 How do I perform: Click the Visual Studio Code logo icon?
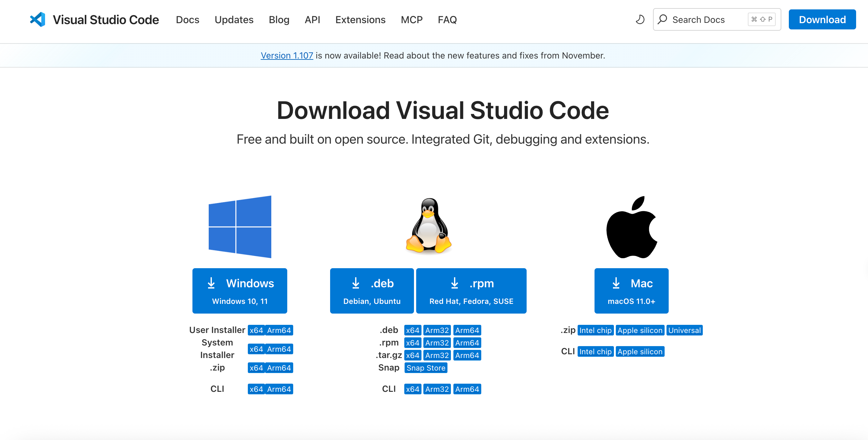[38, 19]
